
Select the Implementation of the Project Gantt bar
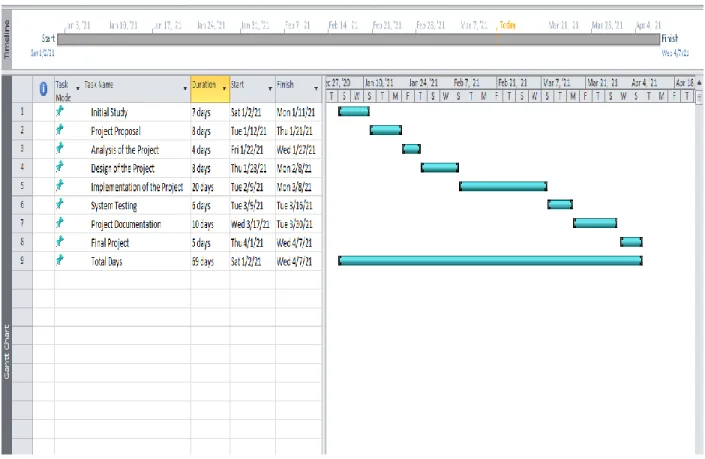click(x=503, y=186)
